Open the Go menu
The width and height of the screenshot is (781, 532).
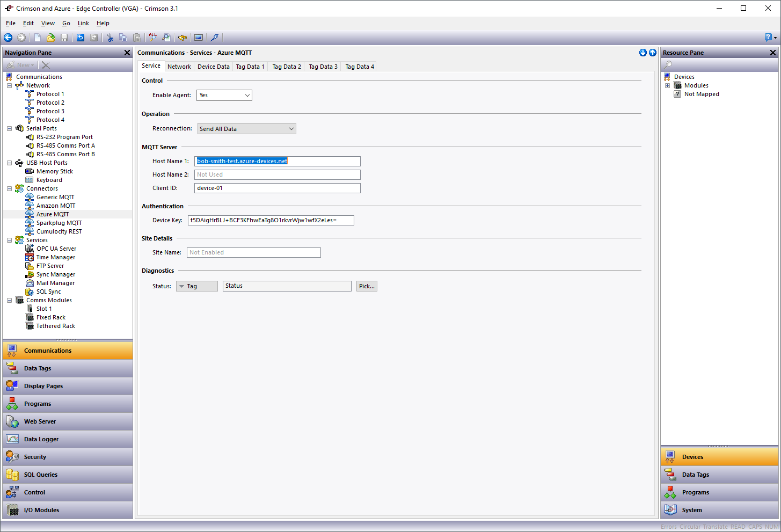(66, 23)
